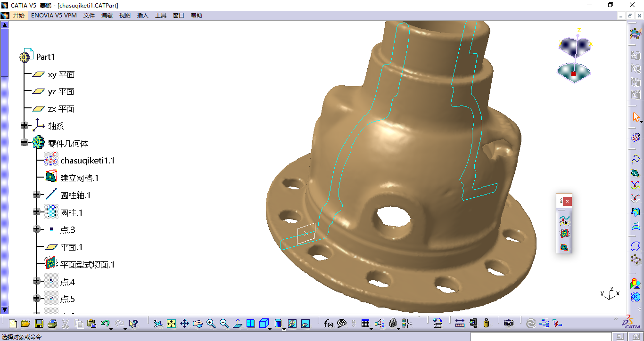Open the view mode cube dropdown arrow

click(x=271, y=329)
